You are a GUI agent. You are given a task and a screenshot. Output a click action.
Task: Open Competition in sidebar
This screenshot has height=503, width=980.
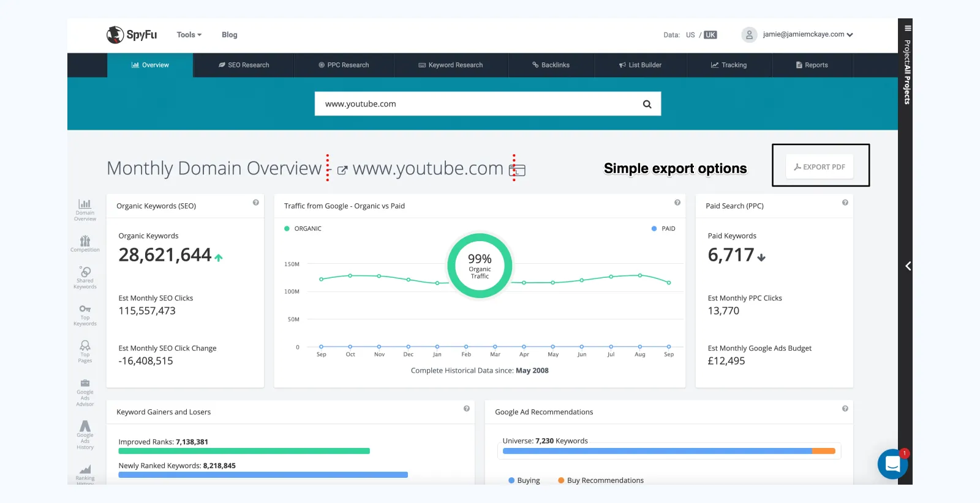[x=85, y=244]
